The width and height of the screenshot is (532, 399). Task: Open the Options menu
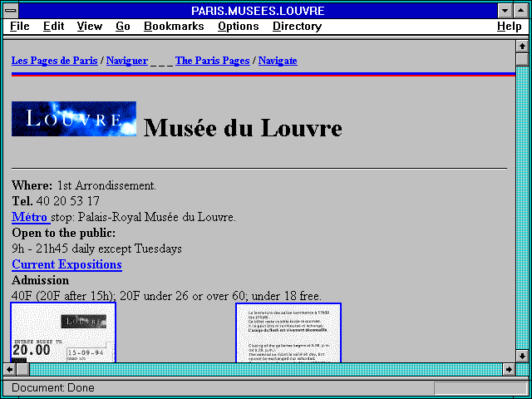[x=239, y=26]
